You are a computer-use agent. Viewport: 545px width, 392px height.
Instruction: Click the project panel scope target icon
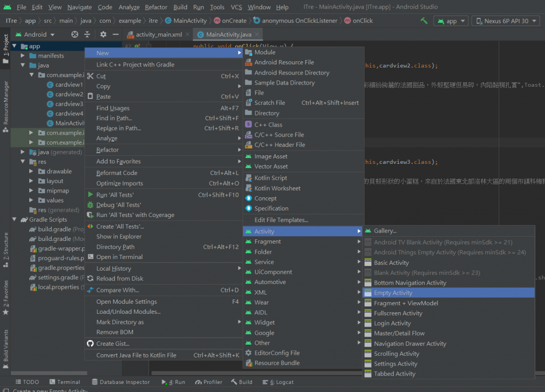pos(75,35)
